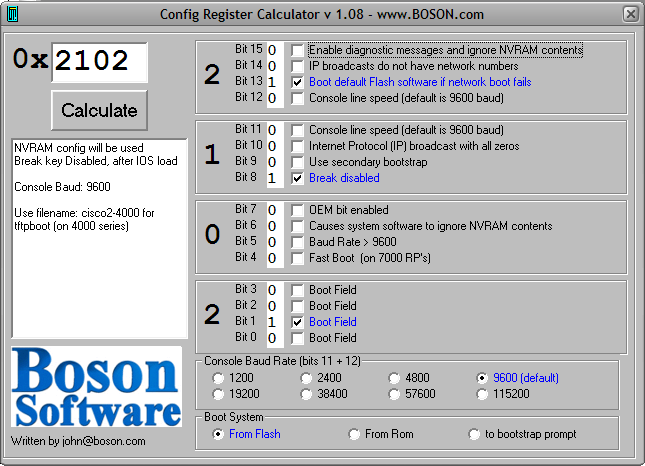Uncheck Boot default Flash software if network boot fails
The width and height of the screenshot is (645, 466).
click(x=297, y=82)
